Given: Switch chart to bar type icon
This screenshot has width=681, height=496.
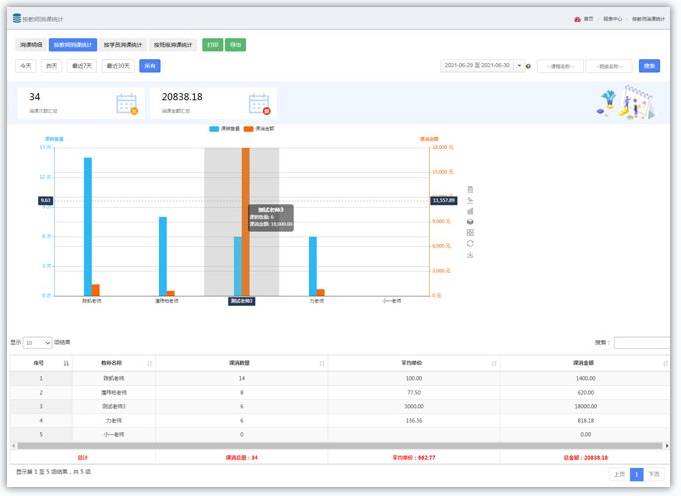Looking at the screenshot, I should [x=470, y=211].
